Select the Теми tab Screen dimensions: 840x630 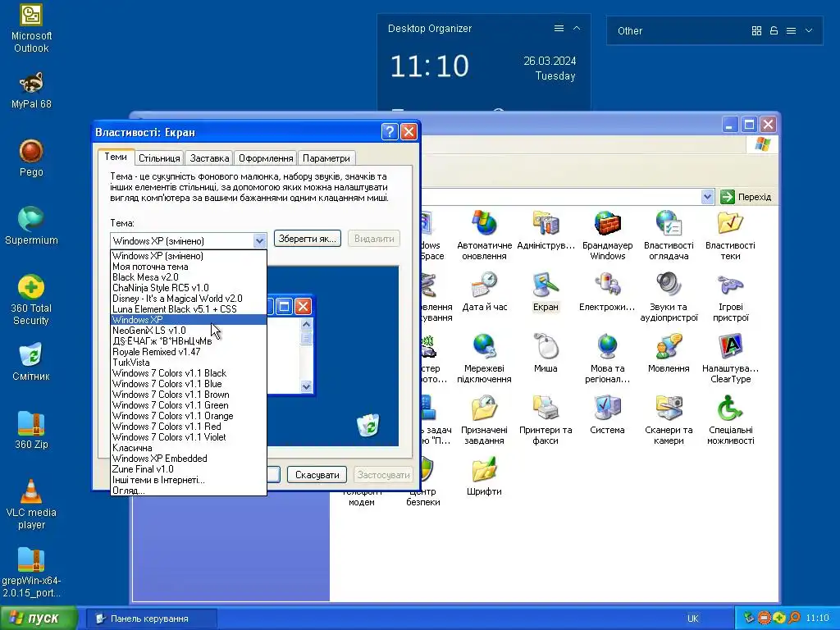point(115,157)
